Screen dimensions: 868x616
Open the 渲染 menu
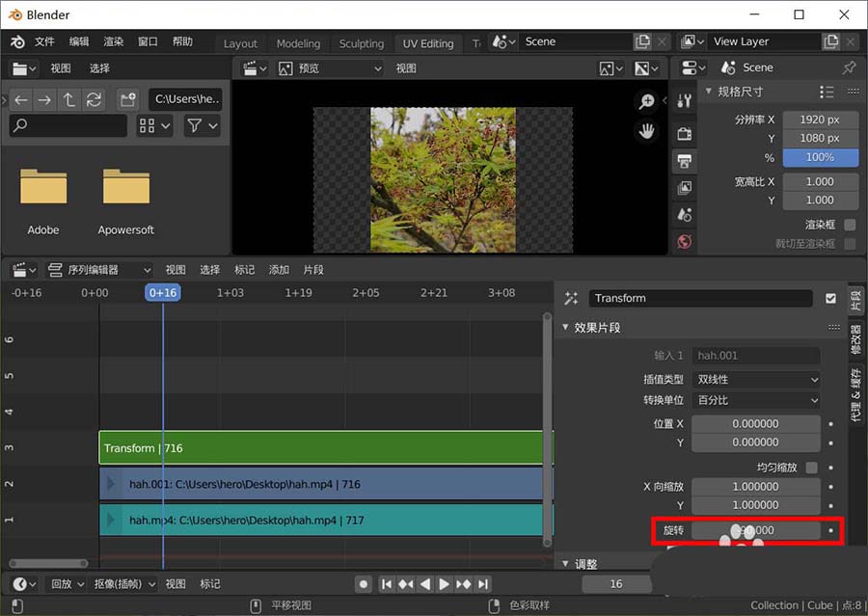[114, 42]
